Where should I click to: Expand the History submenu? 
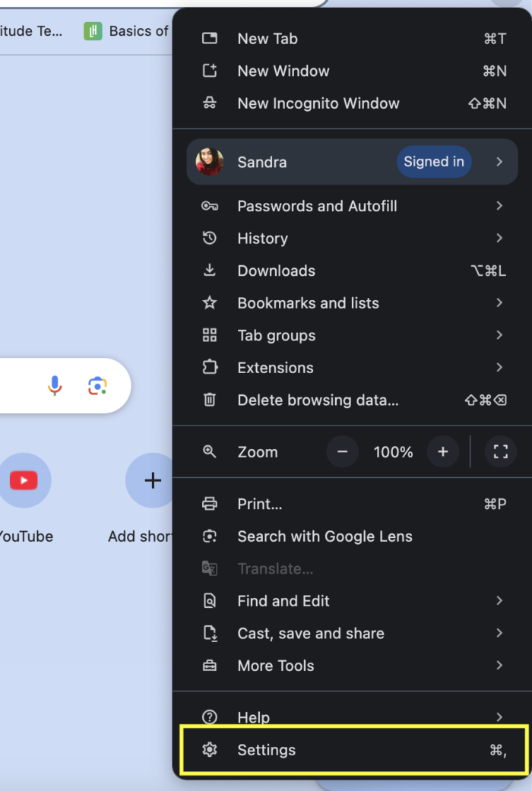pyautogui.click(x=499, y=238)
